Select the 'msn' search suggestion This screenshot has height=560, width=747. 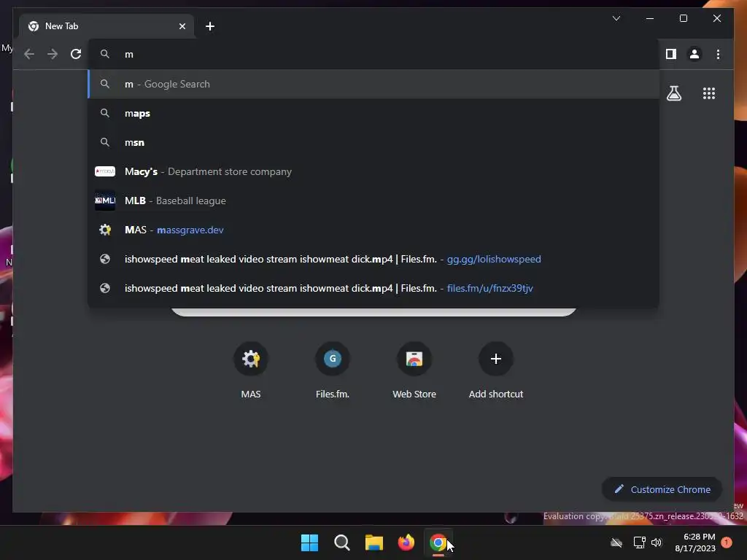tap(373, 142)
